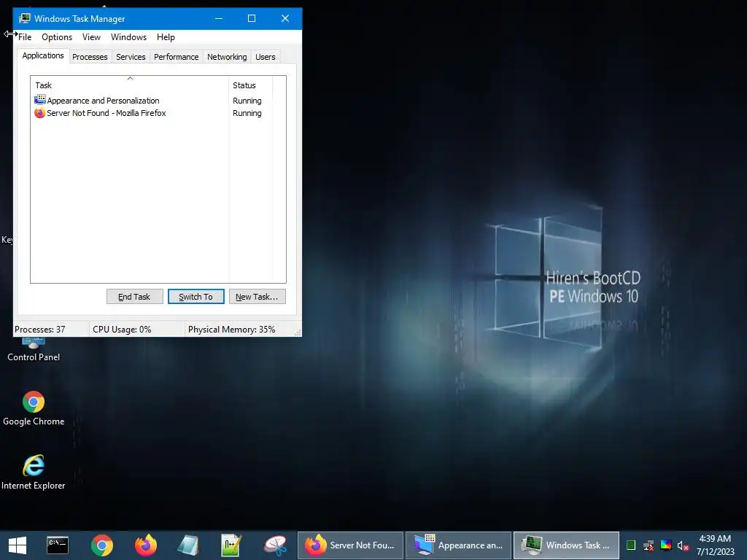Open Google Chrome from the taskbar
747x560 pixels.
[101, 545]
